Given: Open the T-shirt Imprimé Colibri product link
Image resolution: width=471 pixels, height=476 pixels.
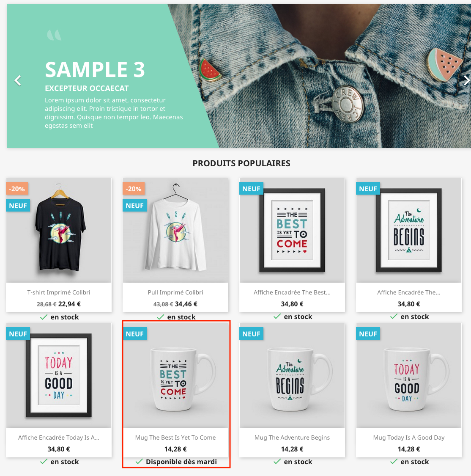Looking at the screenshot, I should click(59, 292).
